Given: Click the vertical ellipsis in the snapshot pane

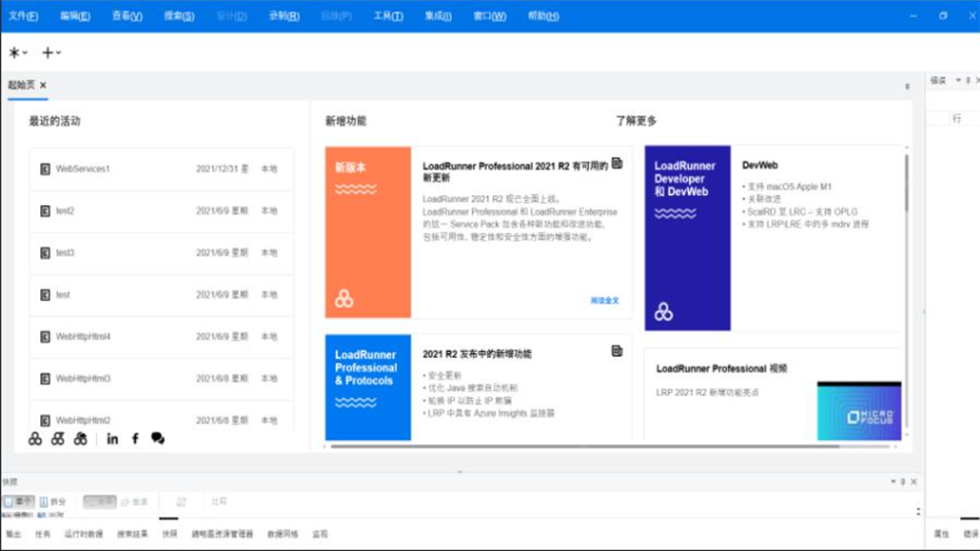Looking at the screenshot, I should (918, 512).
